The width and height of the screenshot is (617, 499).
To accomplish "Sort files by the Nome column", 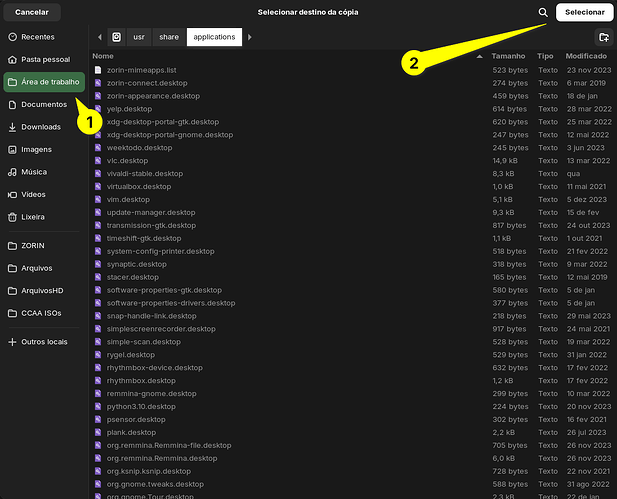I will [104, 57].
